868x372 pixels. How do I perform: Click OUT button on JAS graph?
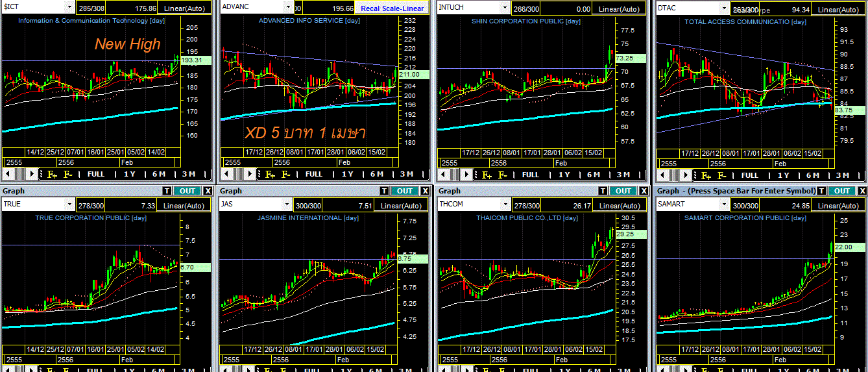point(405,191)
